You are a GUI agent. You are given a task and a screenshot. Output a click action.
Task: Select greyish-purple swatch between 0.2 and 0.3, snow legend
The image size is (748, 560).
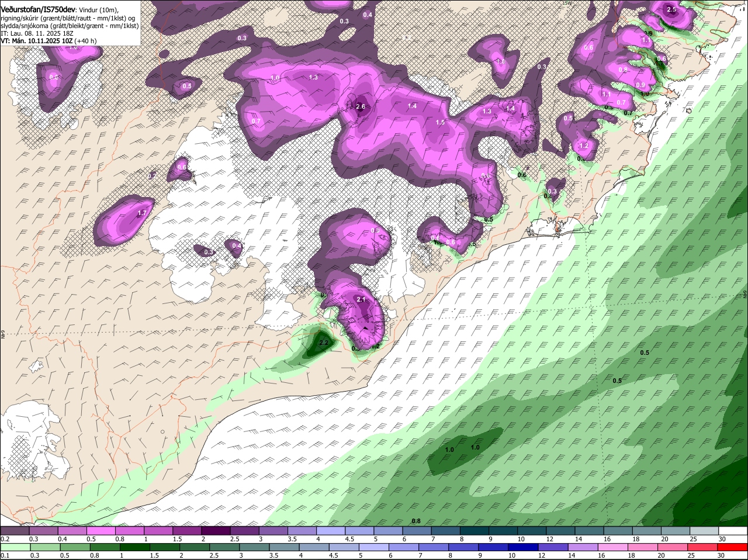(15, 531)
